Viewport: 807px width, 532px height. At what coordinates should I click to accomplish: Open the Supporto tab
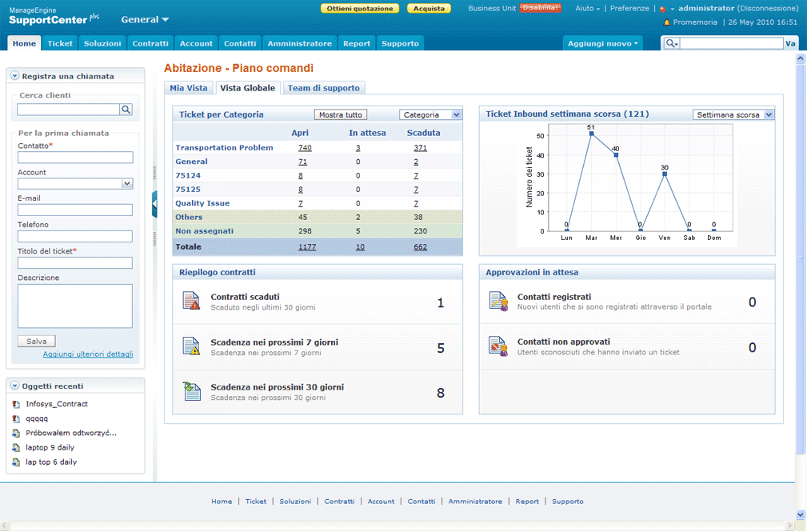pos(400,43)
